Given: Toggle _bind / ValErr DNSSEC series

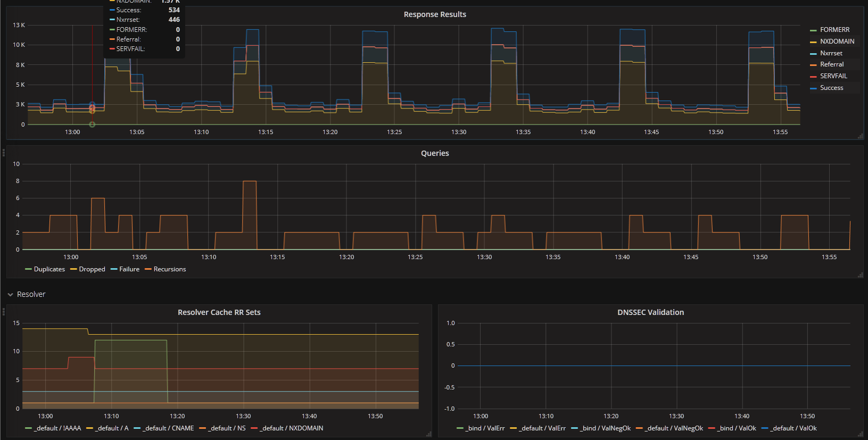Looking at the screenshot, I should coord(485,428).
